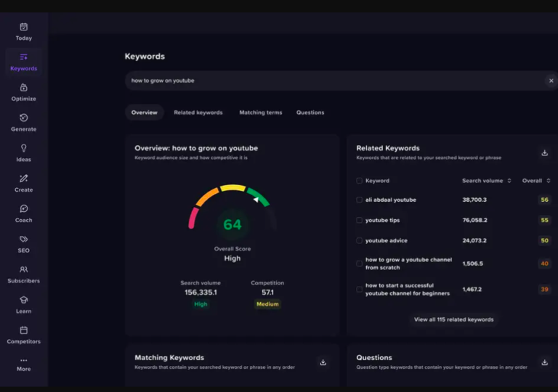Open the Today calendar icon in sidebar

click(23, 27)
